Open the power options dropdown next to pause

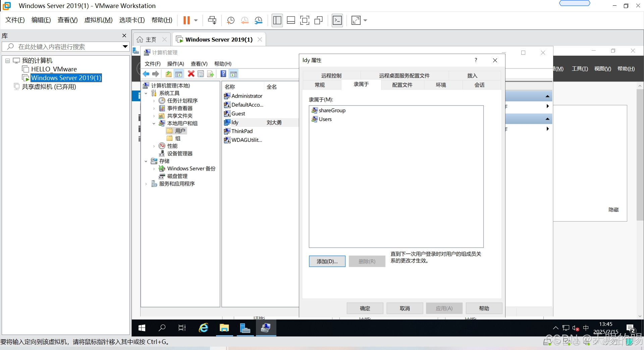[x=196, y=20]
